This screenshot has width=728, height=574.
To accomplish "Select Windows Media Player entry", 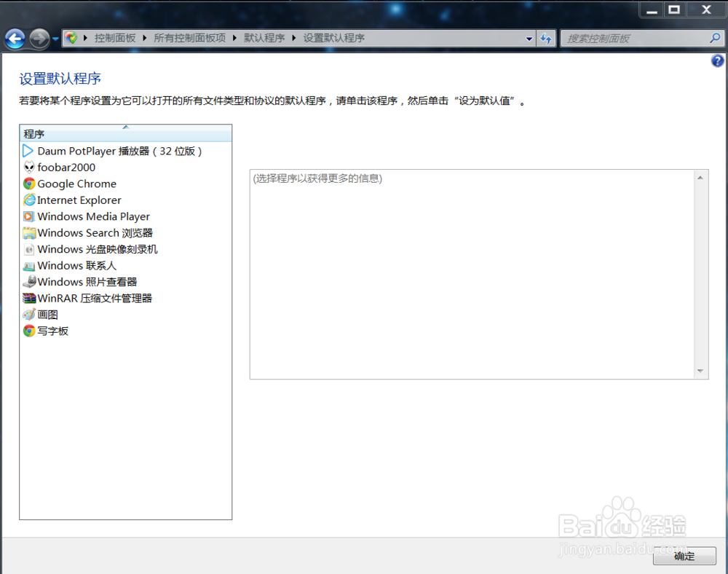I will tap(94, 216).
